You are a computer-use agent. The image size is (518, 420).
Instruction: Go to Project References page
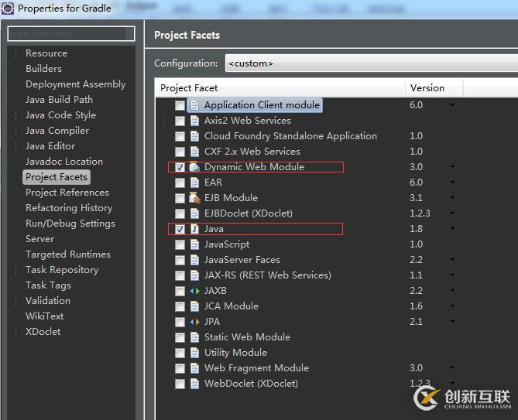point(67,193)
